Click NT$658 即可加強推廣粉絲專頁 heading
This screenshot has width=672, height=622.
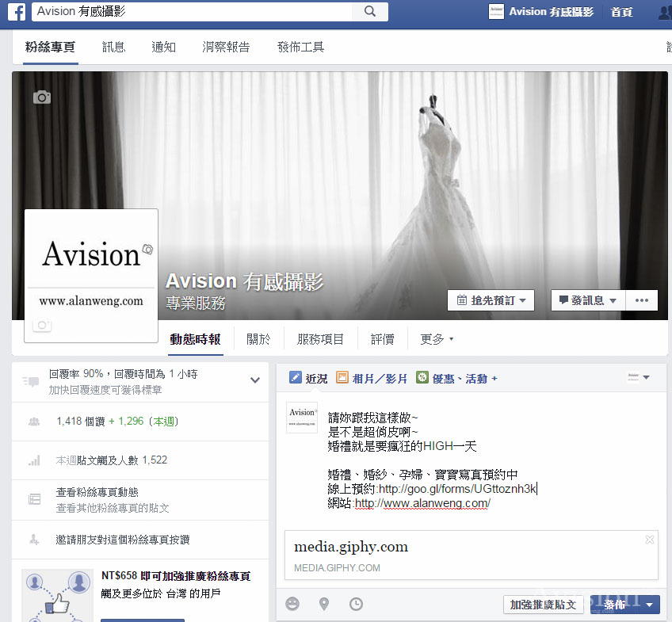(176, 576)
